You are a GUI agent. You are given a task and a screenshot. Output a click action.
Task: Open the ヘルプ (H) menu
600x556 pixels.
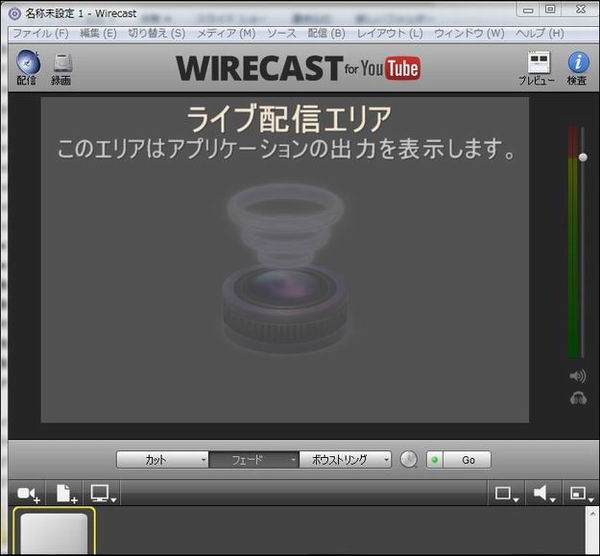point(540,34)
